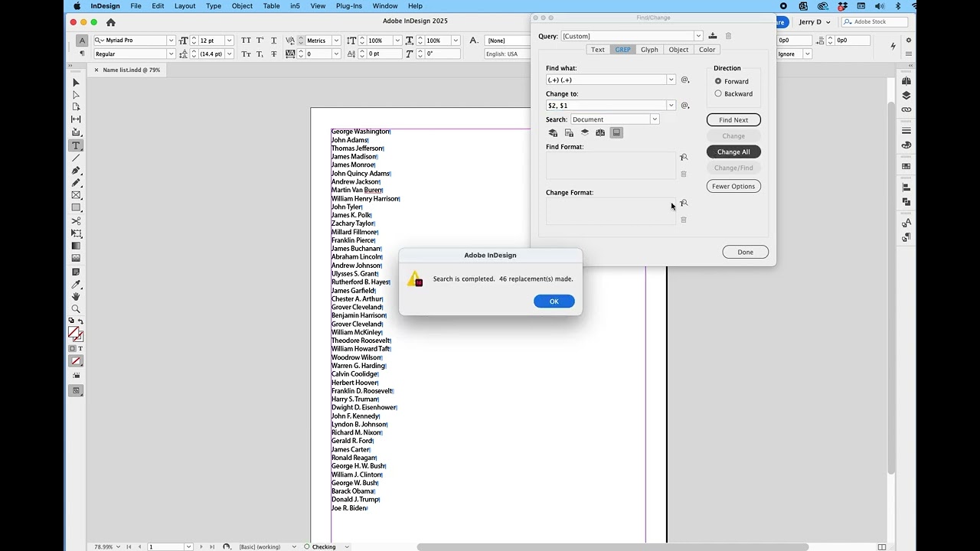Toggle All Caps formatting
The width and height of the screenshot is (980, 551).
246,41
